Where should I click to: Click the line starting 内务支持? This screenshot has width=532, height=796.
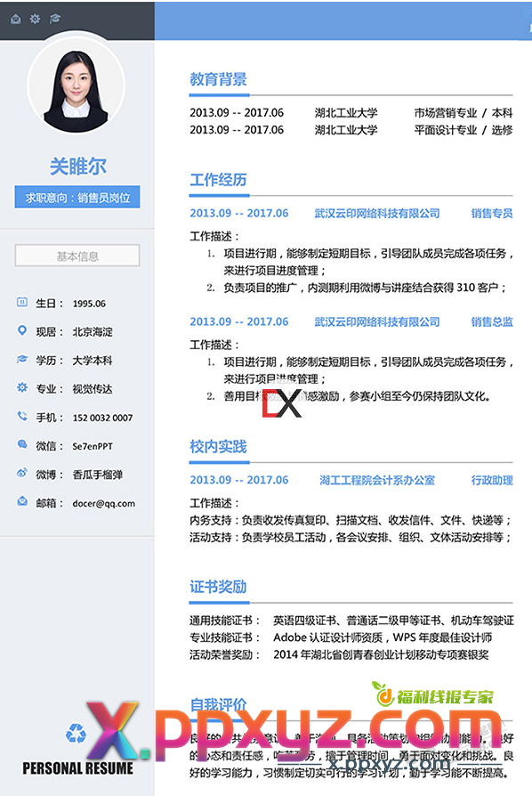(351, 520)
